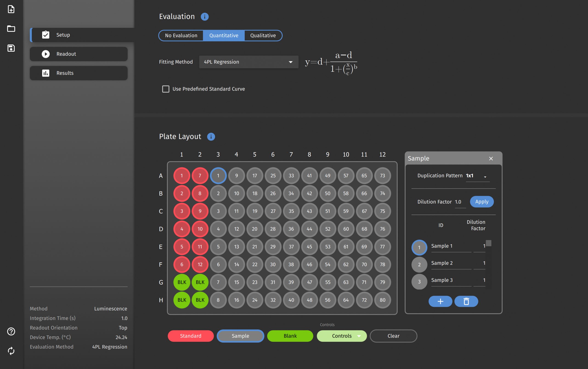The width and height of the screenshot is (588, 369).
Task: Click the Apply dilution factor button
Action: pos(482,202)
